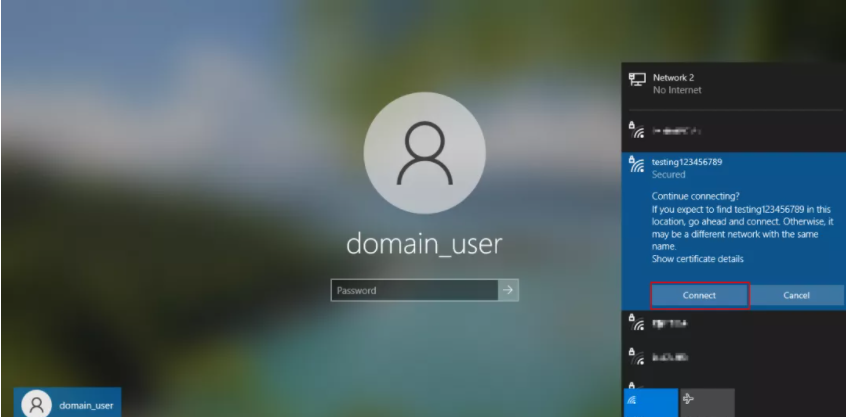The height and width of the screenshot is (417, 846).
Task: Click Wi-Fi icon of second network below Connect
Action: [x=636, y=355]
